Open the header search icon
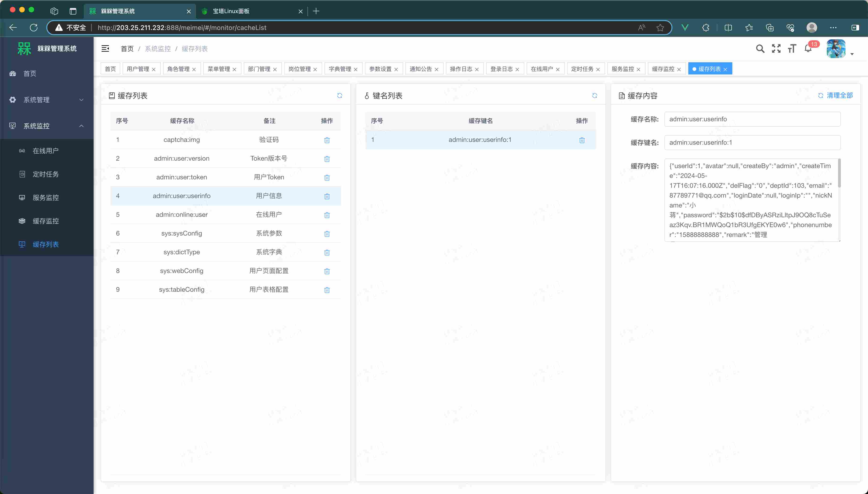 pyautogui.click(x=760, y=49)
